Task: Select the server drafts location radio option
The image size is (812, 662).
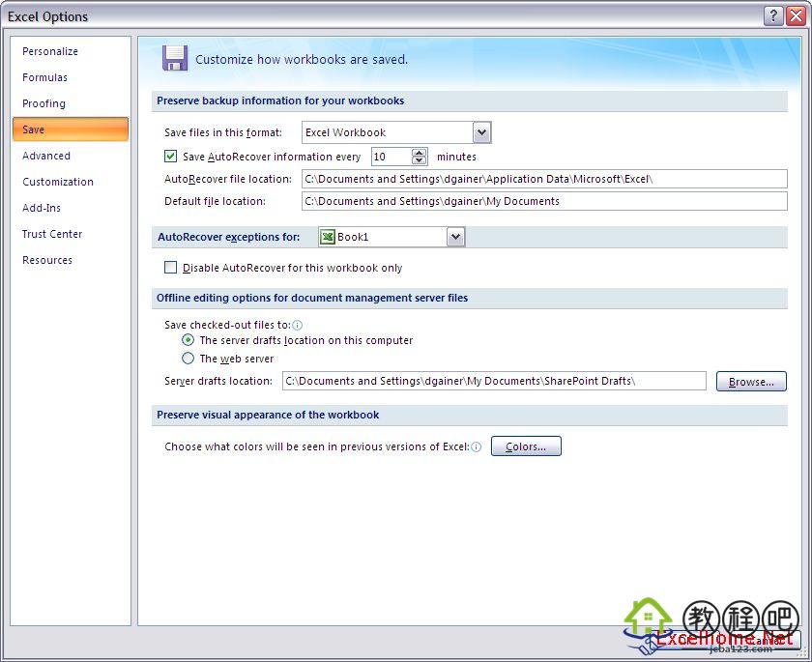Action: tap(188, 340)
